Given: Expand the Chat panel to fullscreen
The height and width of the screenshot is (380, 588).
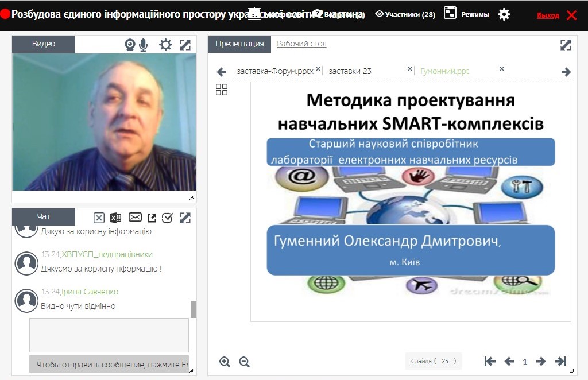Looking at the screenshot, I should click(185, 218).
